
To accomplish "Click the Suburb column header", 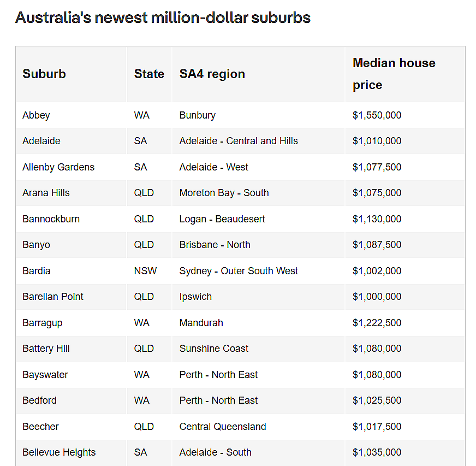I will point(44,74).
